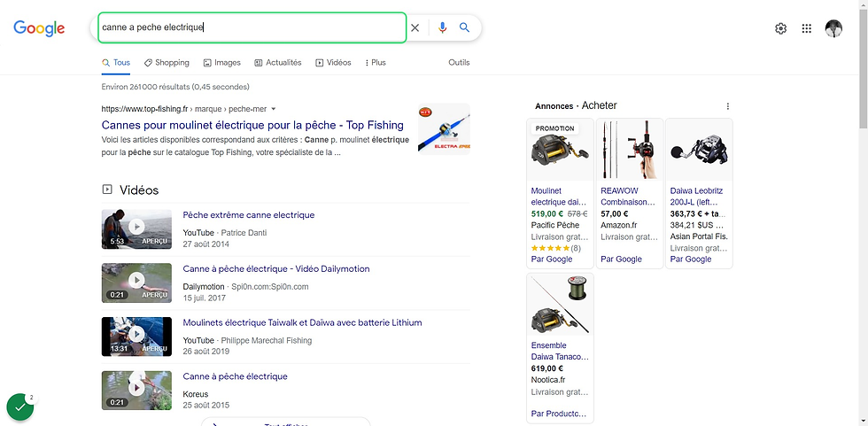The width and height of the screenshot is (868, 426).
Task: Clear the search box with the X icon
Action: [x=415, y=27]
